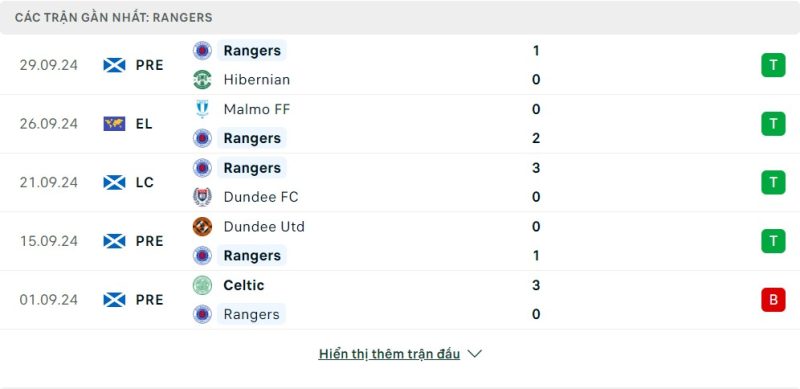Image resolution: width=800 pixels, height=389 pixels.
Task: Click green T badge for 29.09.24 match
Action: point(773,65)
